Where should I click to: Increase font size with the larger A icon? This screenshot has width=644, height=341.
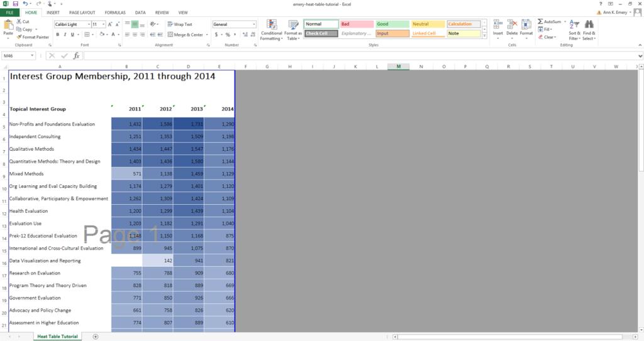(110, 24)
